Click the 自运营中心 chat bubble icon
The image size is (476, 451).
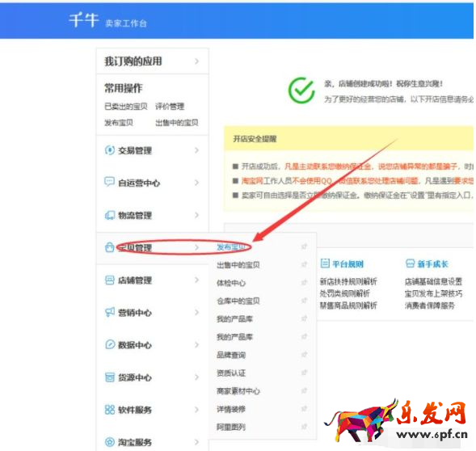coord(109,182)
